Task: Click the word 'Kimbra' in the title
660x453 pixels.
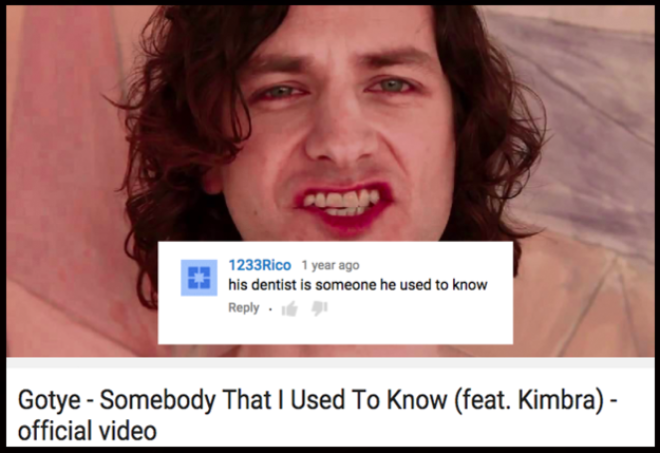Action: [x=556, y=399]
